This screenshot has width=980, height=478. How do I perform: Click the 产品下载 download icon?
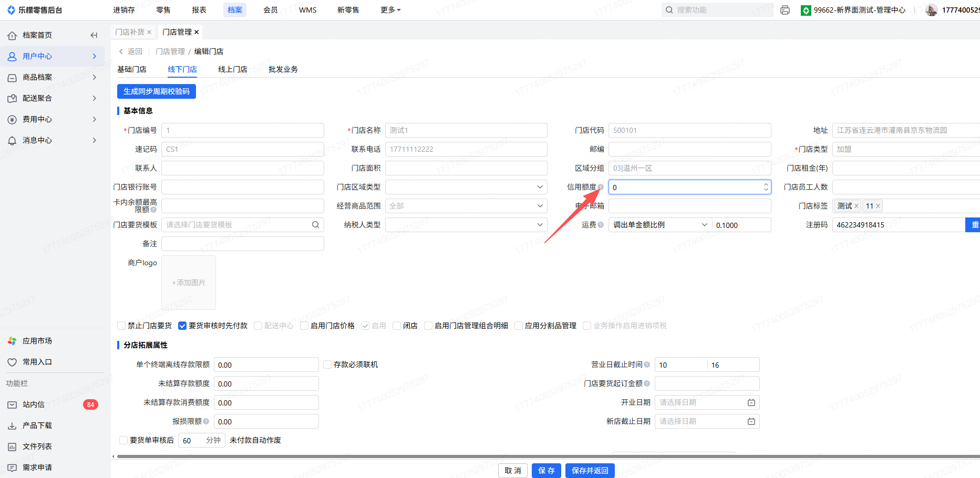12,425
